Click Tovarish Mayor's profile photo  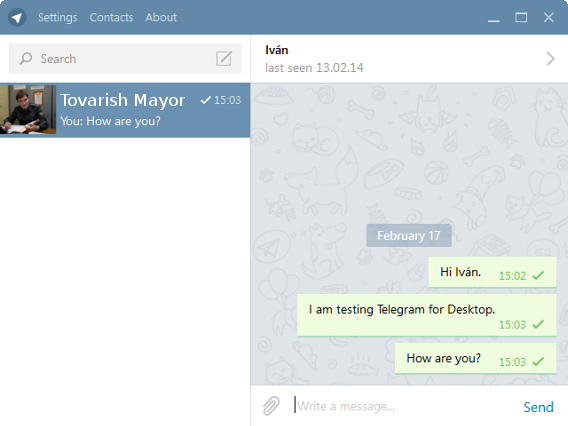(28, 110)
